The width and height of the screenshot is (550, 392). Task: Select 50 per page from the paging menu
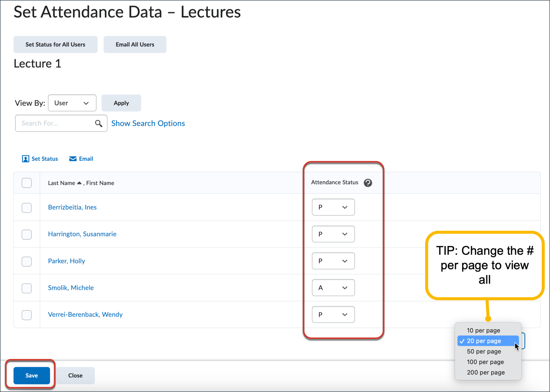click(484, 351)
